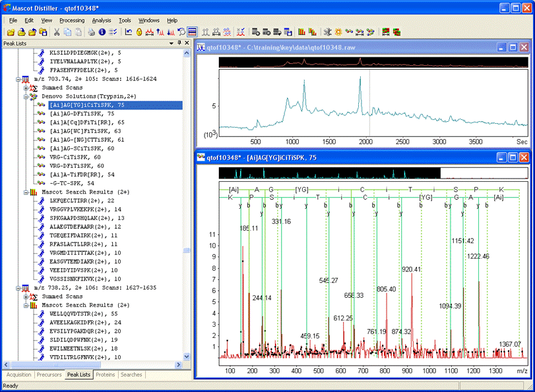Viewport: 535px width, 392px height.
Task: Select the -G-TC-SPK, 54 solution
Action: 72,183
